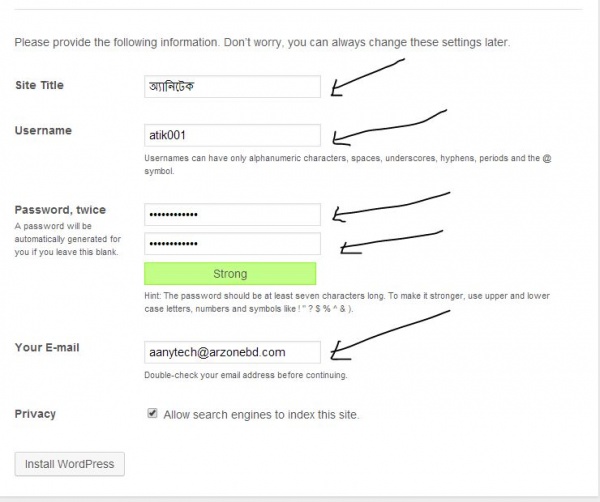
Task: Click the 'Please provide the following information' text
Action: [x=262, y=42]
